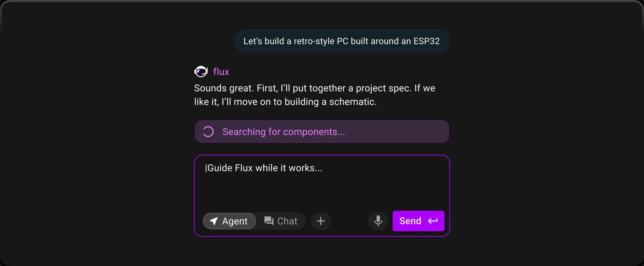Viewport: 644px width, 266px height.
Task: Click the word Agent in mode switch
Action: pyautogui.click(x=235, y=221)
